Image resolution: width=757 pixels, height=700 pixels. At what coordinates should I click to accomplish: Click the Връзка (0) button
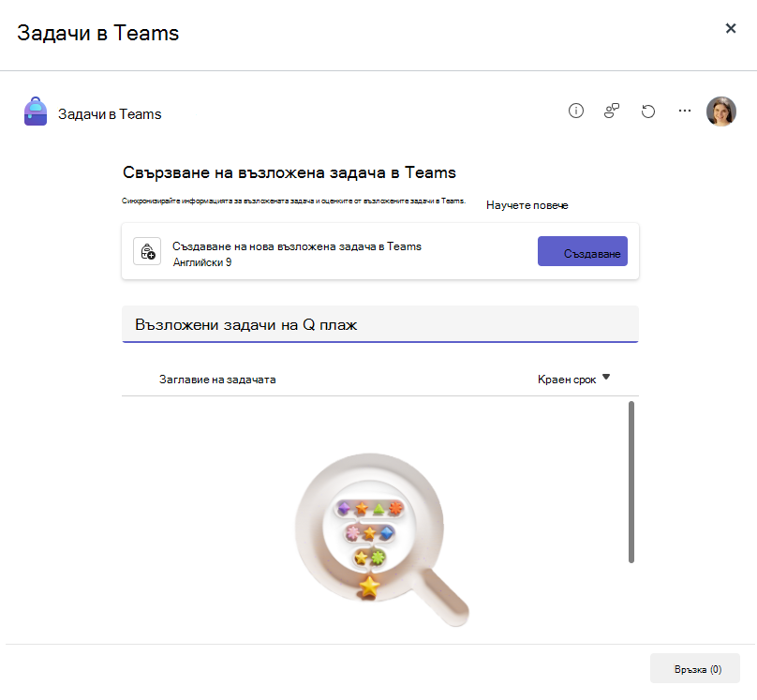coord(695,668)
